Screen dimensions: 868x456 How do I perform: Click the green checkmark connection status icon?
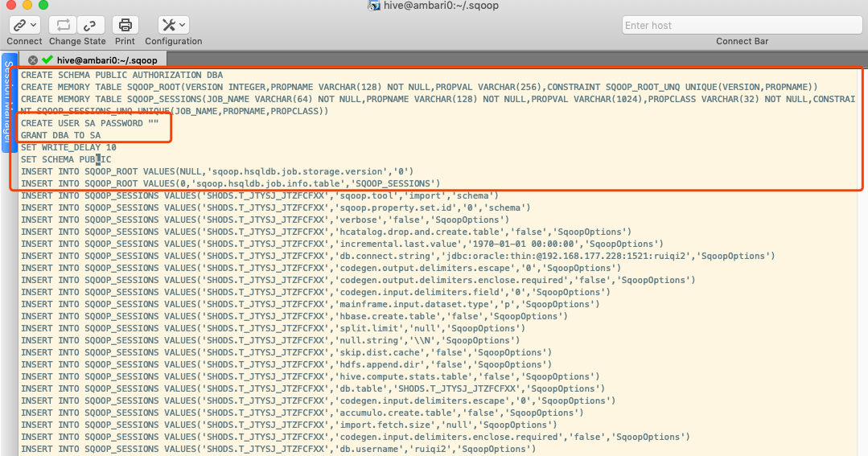click(47, 60)
